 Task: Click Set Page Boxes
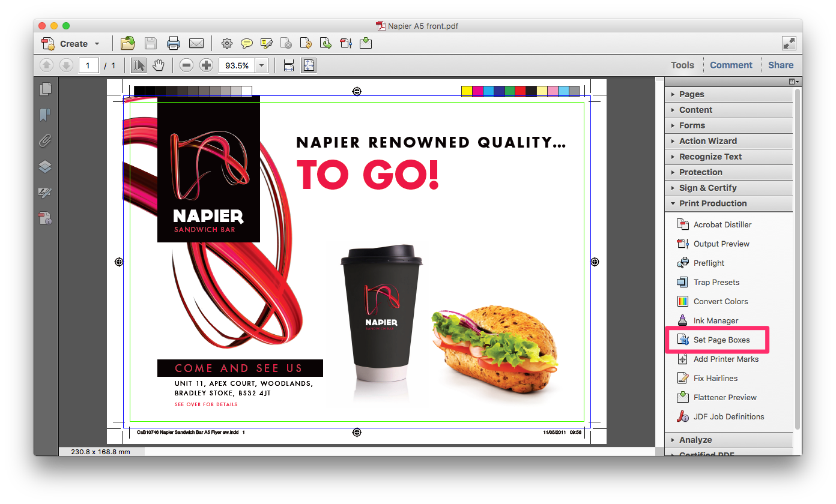[x=721, y=340]
